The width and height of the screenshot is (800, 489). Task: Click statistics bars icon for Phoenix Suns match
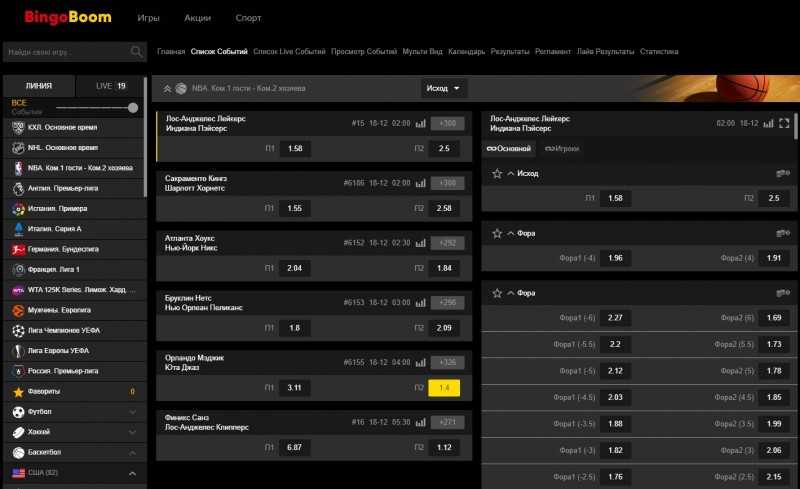420,422
